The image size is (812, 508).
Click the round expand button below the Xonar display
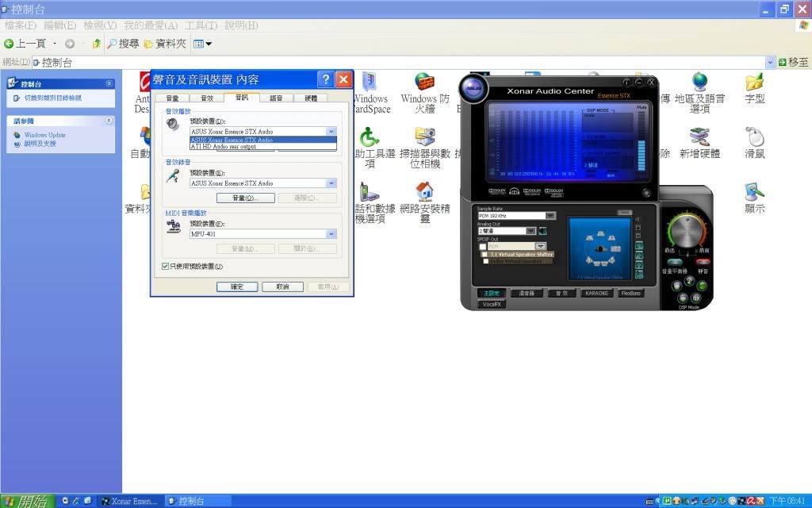click(x=646, y=193)
